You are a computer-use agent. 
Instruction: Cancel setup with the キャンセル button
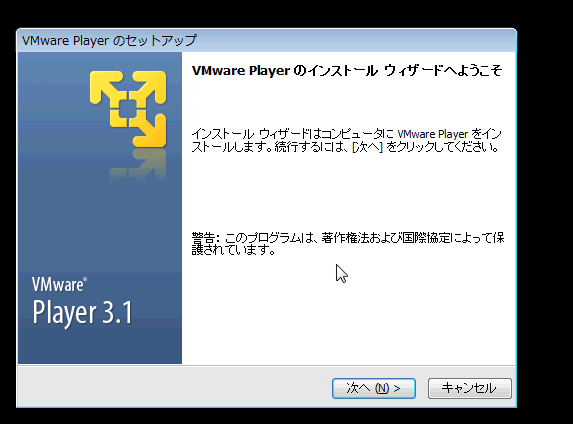pyautogui.click(x=470, y=388)
